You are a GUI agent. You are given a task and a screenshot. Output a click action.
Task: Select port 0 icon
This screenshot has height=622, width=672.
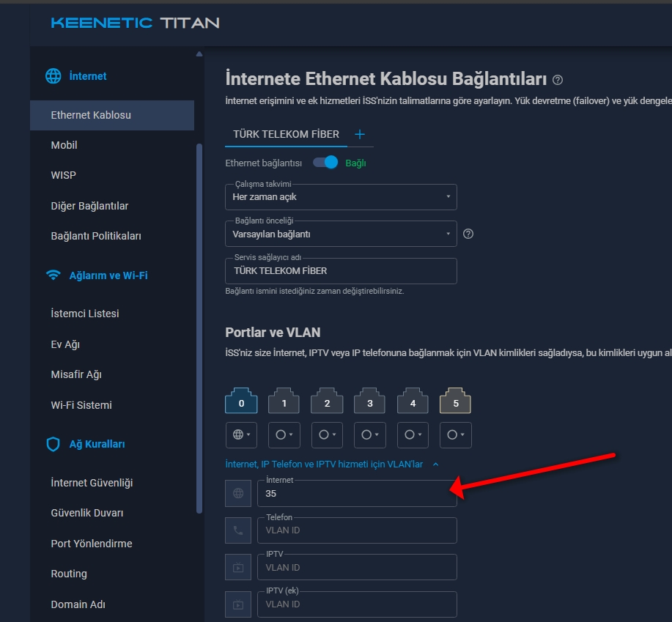pos(241,401)
